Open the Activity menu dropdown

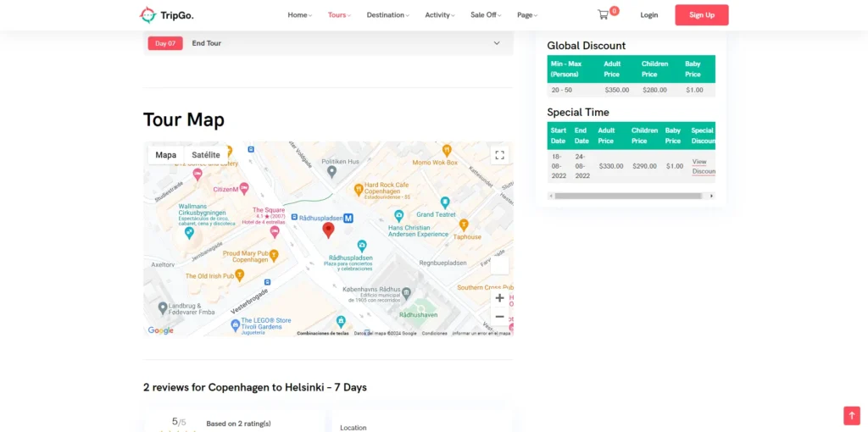tap(440, 15)
